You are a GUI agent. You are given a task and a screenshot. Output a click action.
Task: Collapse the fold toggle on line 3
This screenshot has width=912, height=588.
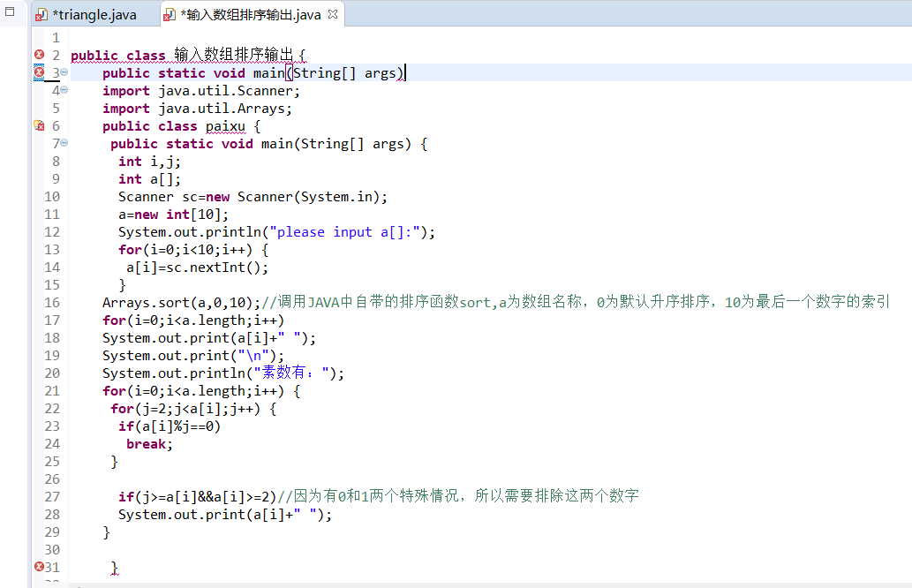pos(64,72)
